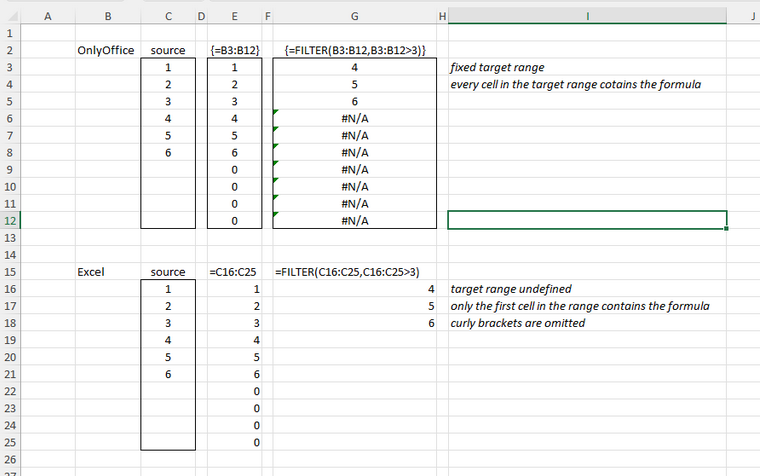Click the 'source' header cell in row 15
The image size is (760, 476).
click(x=167, y=271)
